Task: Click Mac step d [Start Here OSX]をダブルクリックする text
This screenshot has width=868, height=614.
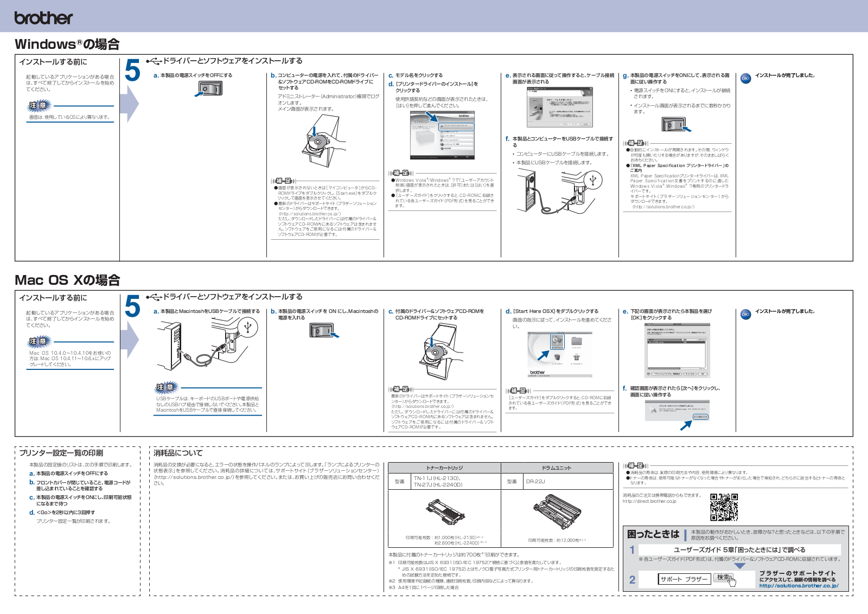Action: (x=556, y=311)
